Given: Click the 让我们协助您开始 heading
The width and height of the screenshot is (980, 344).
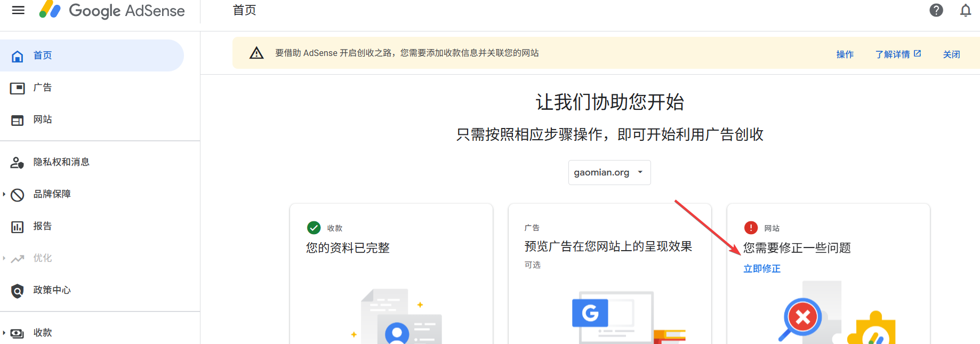Looking at the screenshot, I should 609,102.
